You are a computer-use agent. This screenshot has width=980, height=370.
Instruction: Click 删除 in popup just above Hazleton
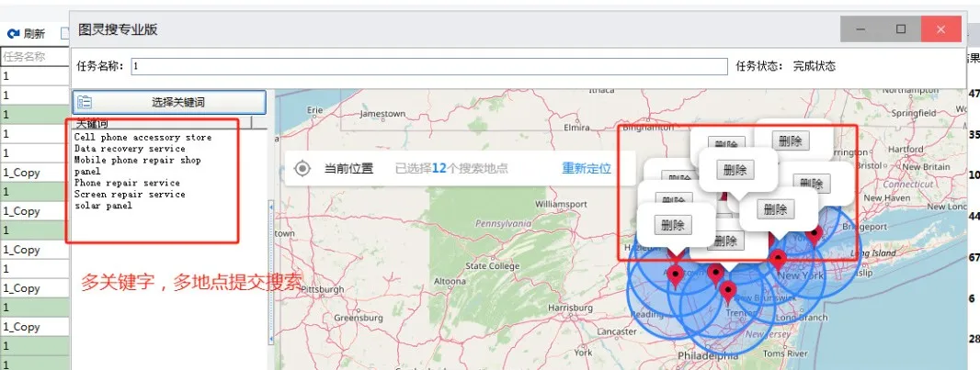click(673, 225)
